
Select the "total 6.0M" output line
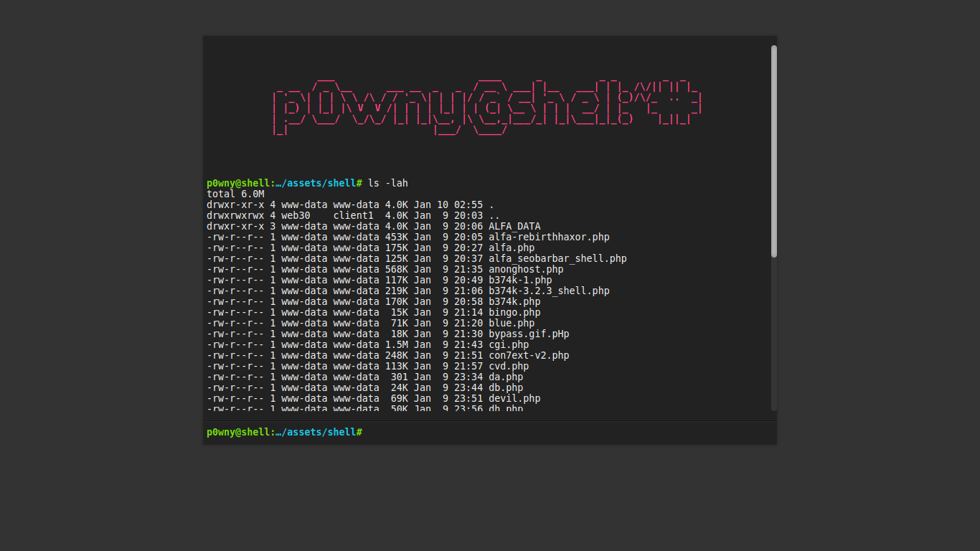pyautogui.click(x=235, y=194)
